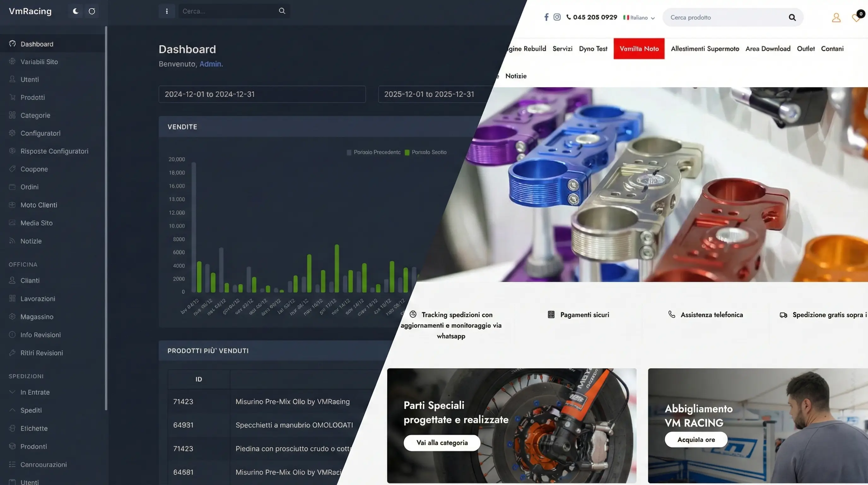Expand the Italiano language dropdown
Viewport: 868px width, 485px height.
pos(639,18)
